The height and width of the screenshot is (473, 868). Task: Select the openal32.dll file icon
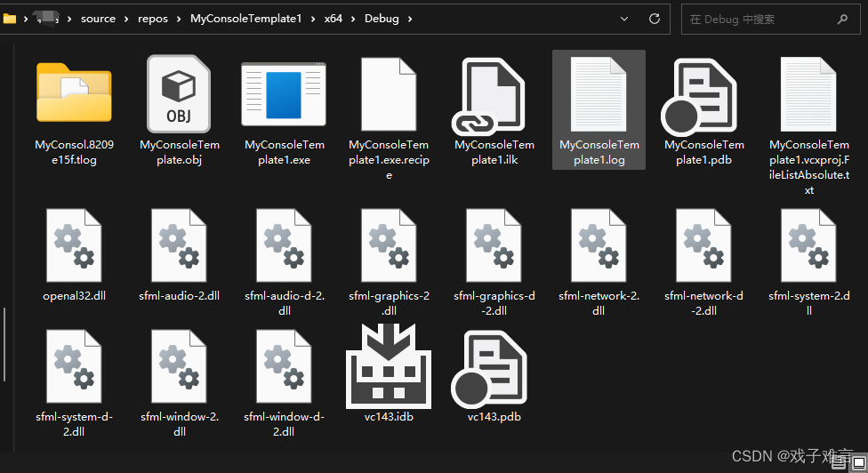[74, 245]
